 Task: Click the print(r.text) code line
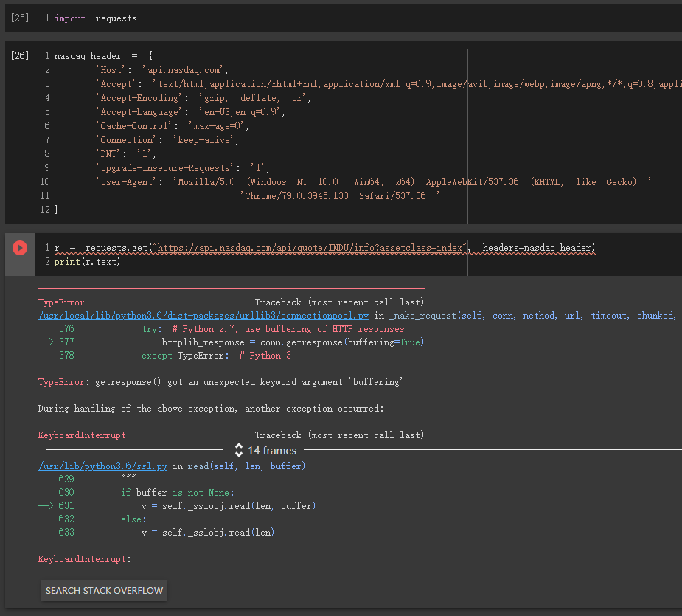[87, 262]
